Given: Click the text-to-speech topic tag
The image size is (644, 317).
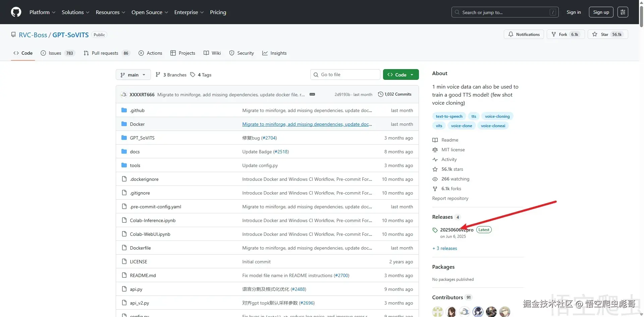Looking at the screenshot, I should [449, 116].
